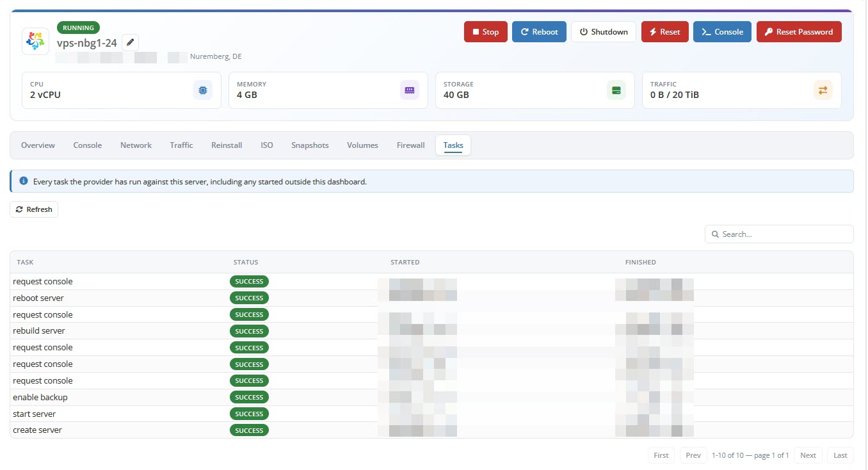Click the red Reset button
868x470 pixels.
tap(665, 32)
